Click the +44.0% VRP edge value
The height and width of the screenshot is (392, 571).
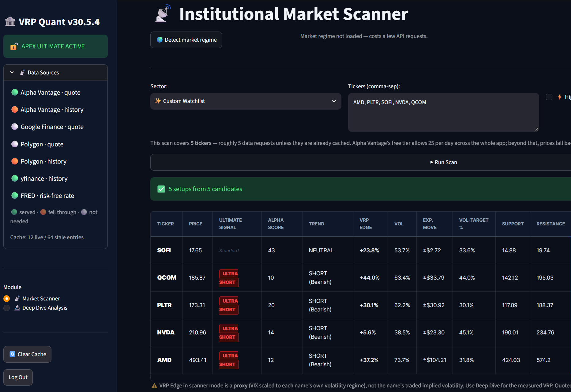370,277
